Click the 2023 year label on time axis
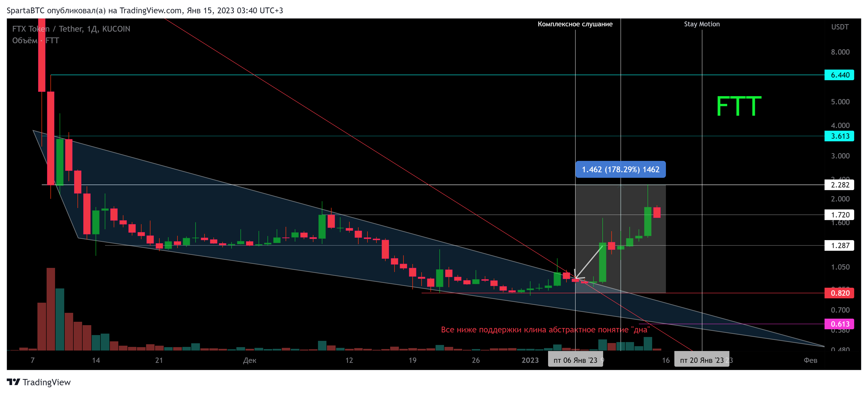Screen dimensions: 868x394 pos(530,360)
